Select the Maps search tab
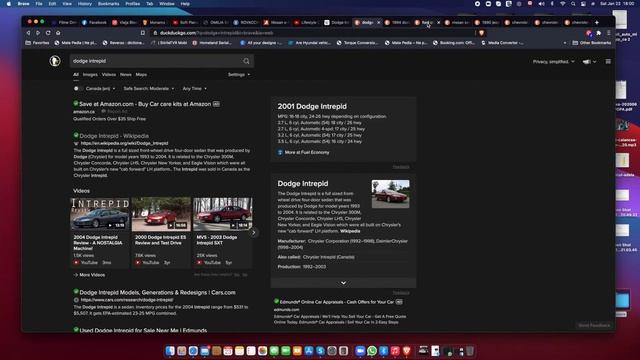This screenshot has width=640, height=360. pos(141,75)
